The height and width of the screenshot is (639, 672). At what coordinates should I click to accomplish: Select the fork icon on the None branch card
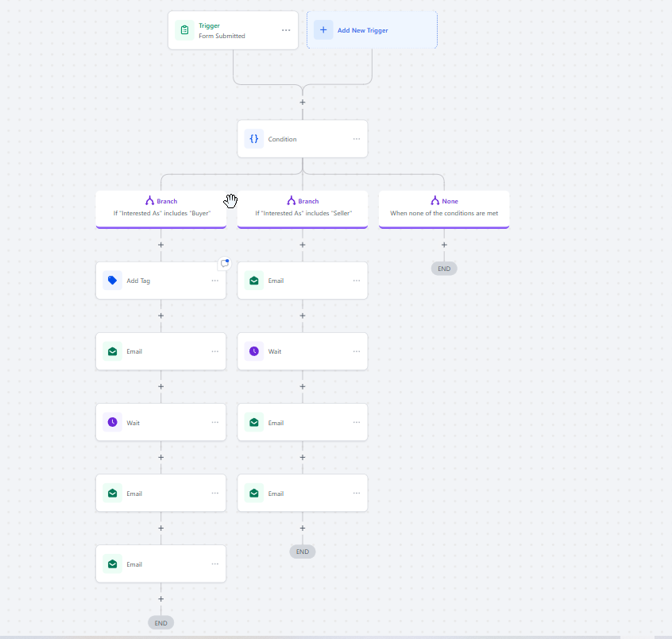[x=434, y=200]
